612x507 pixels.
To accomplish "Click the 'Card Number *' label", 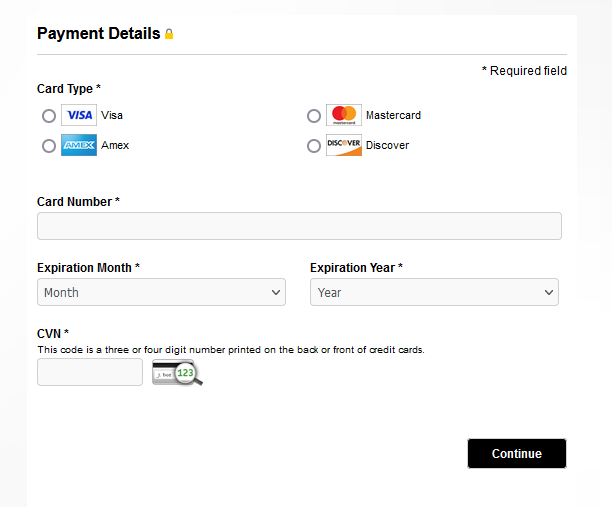I will click(78, 202).
